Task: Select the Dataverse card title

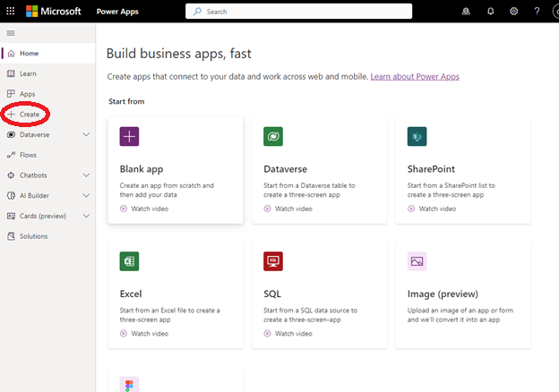Action: click(x=285, y=169)
